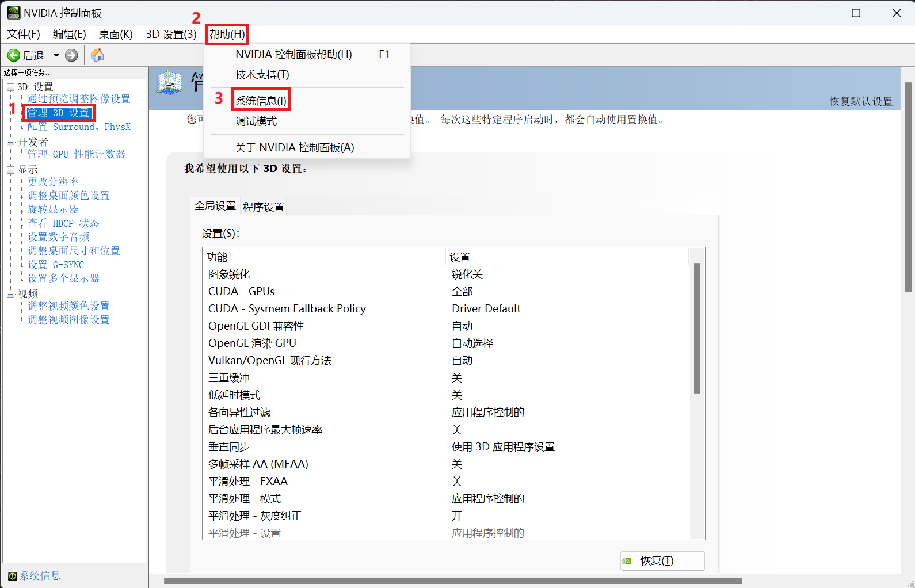The image size is (915, 588).
Task: Click the grey Forward arrow icon
Action: tap(71, 55)
